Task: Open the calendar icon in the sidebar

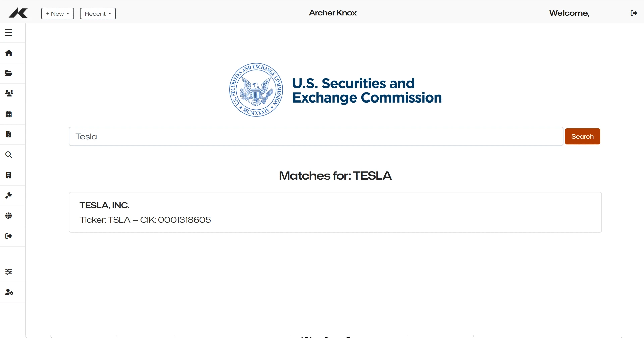Action: click(9, 114)
